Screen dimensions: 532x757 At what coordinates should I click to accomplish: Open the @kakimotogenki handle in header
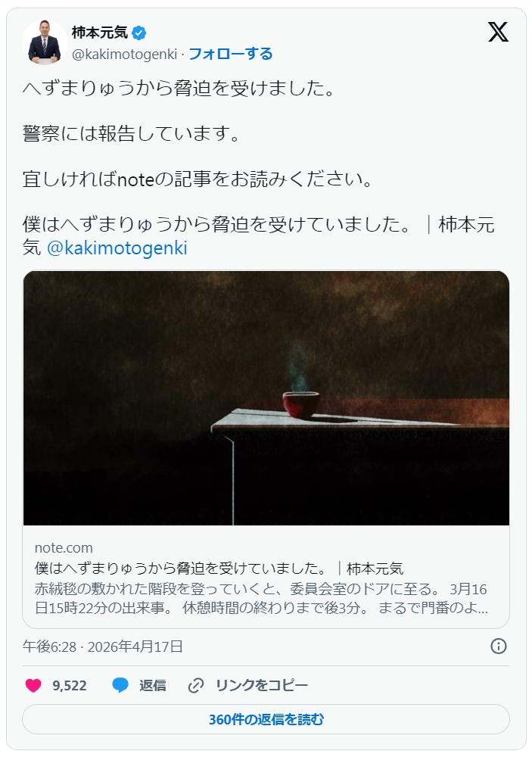click(125, 54)
